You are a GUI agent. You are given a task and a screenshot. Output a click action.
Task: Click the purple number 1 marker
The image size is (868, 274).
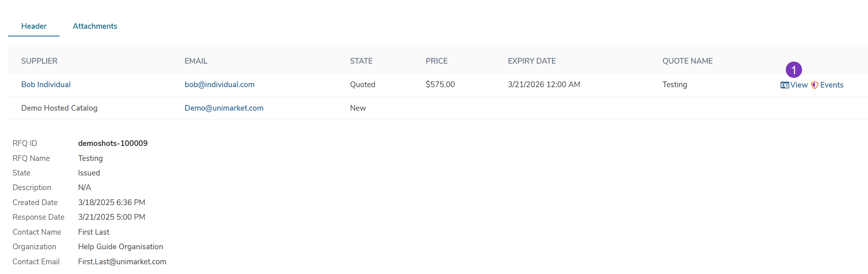794,70
